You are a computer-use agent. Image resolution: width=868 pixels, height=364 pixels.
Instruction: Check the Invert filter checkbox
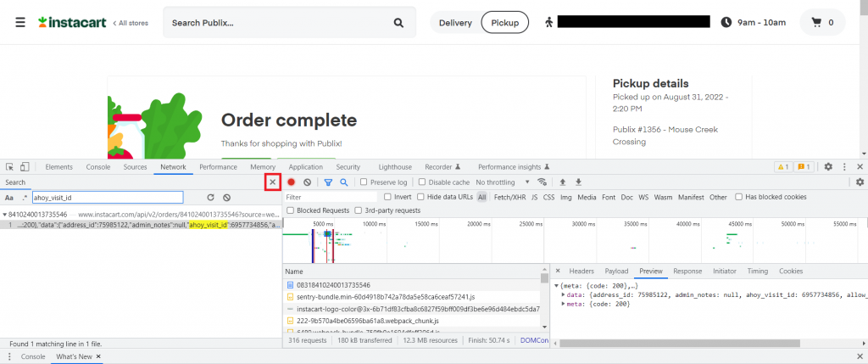[x=387, y=197]
